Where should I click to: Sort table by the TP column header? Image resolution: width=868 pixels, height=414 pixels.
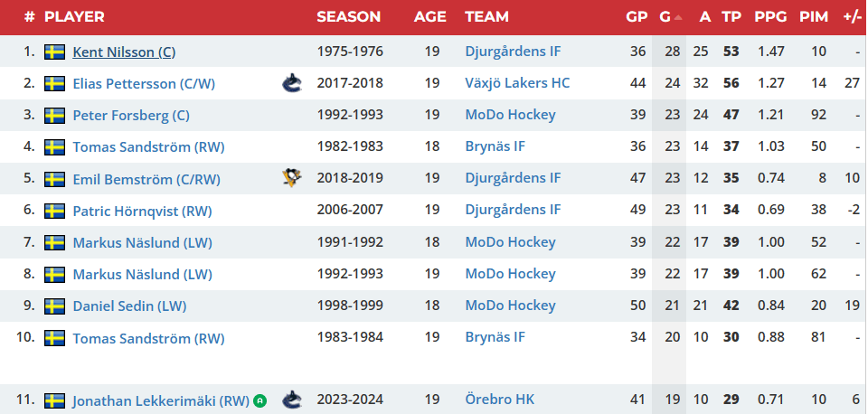point(731,16)
